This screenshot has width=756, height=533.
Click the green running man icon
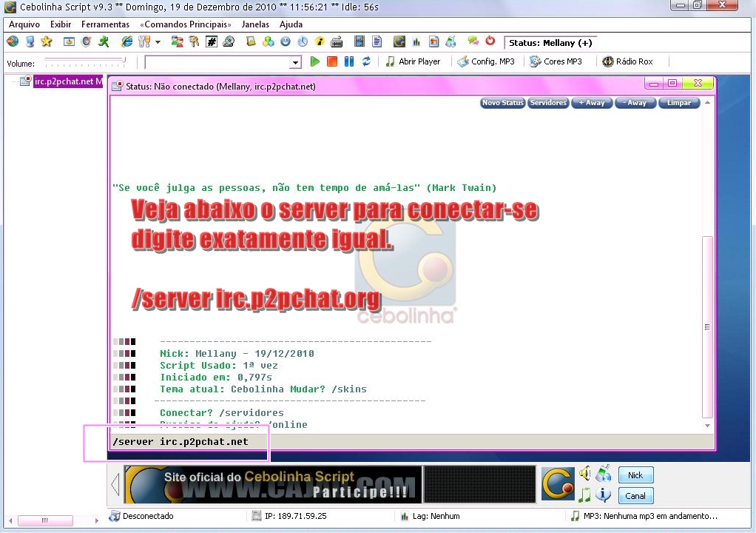point(103,42)
